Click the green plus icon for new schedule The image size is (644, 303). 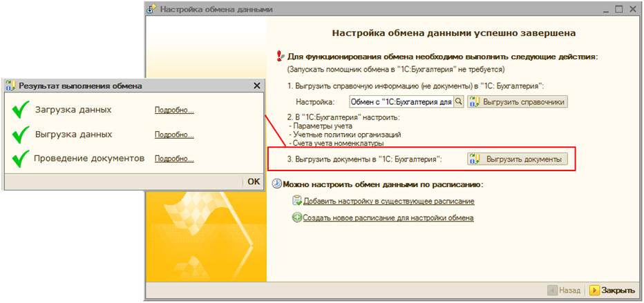297,217
